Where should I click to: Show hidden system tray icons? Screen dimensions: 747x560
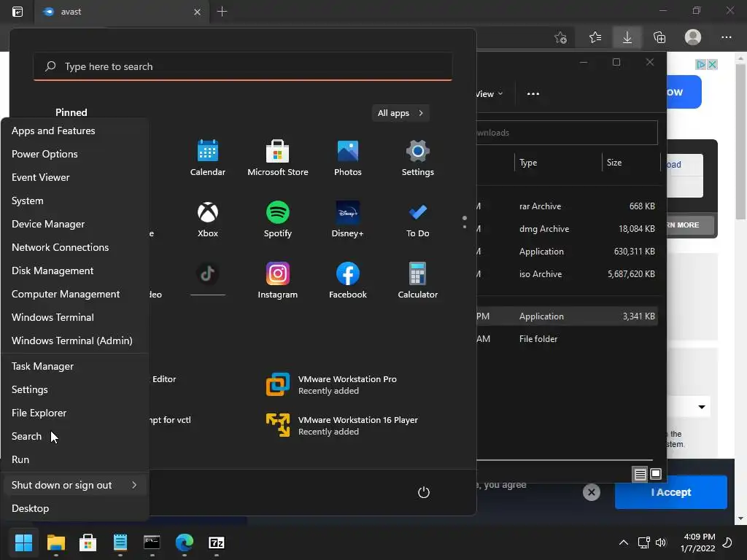tap(623, 542)
